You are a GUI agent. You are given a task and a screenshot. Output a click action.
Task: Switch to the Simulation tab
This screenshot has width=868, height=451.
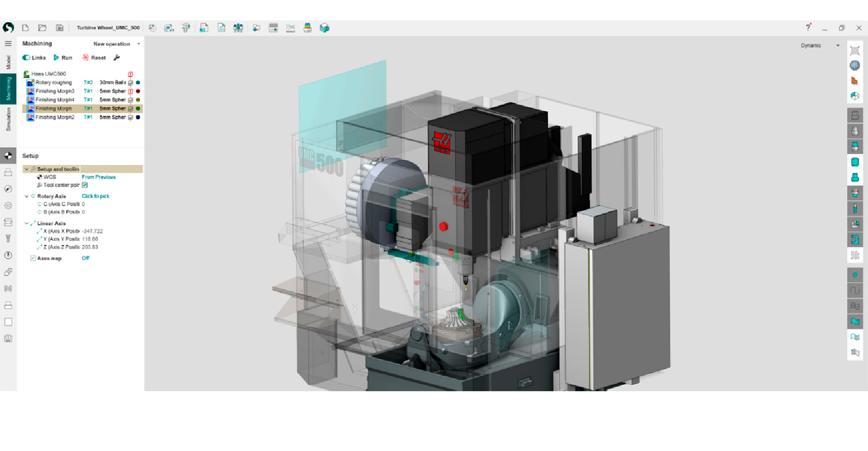coord(8,120)
